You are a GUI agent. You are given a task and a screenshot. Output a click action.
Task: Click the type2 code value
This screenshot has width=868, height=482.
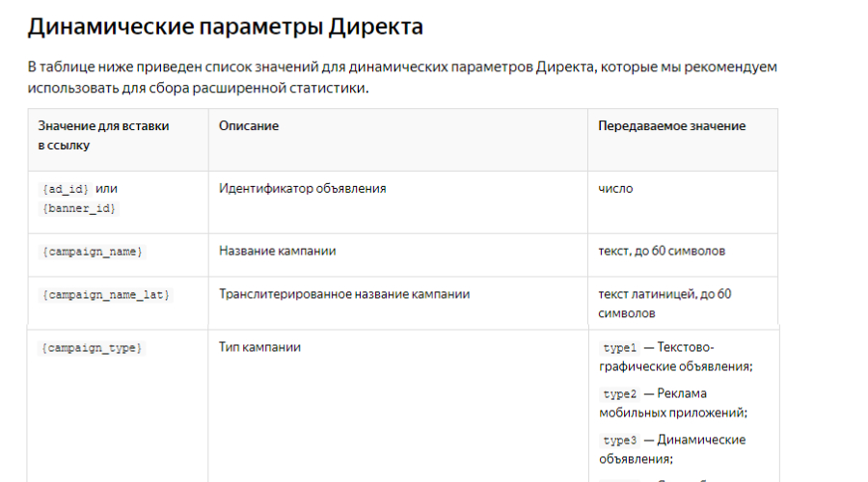click(x=619, y=394)
